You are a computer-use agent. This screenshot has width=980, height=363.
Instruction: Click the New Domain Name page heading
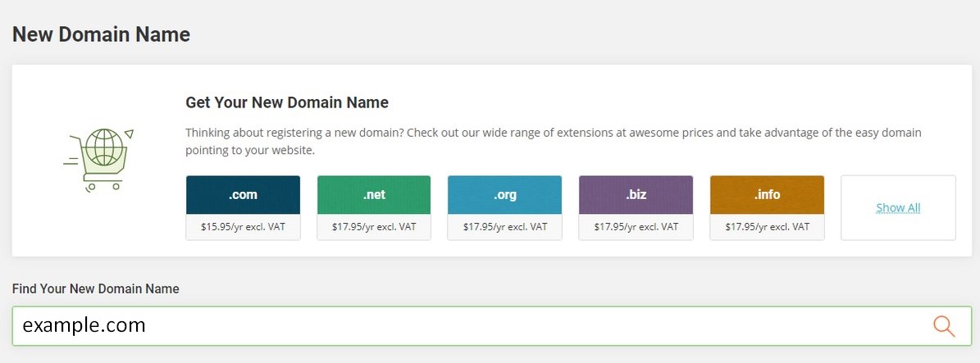(x=101, y=34)
